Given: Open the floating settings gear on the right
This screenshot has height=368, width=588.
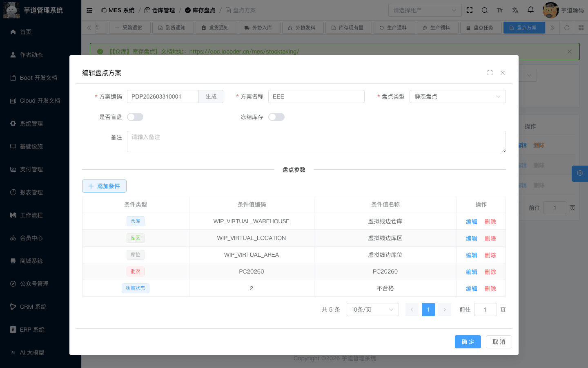Looking at the screenshot, I should [579, 173].
